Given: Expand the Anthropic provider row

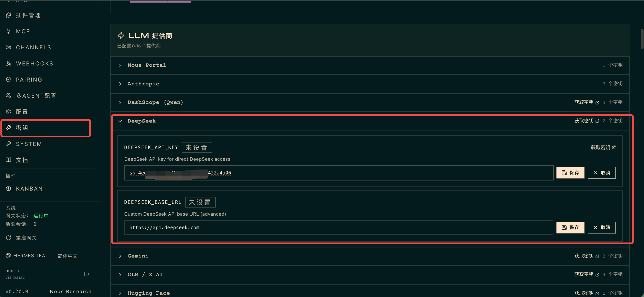Looking at the screenshot, I should [x=370, y=84].
